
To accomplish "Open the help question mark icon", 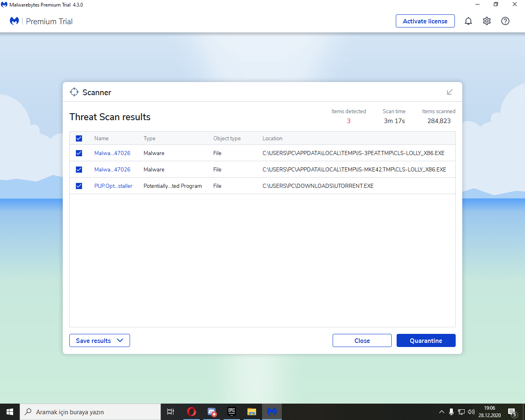I will point(505,21).
